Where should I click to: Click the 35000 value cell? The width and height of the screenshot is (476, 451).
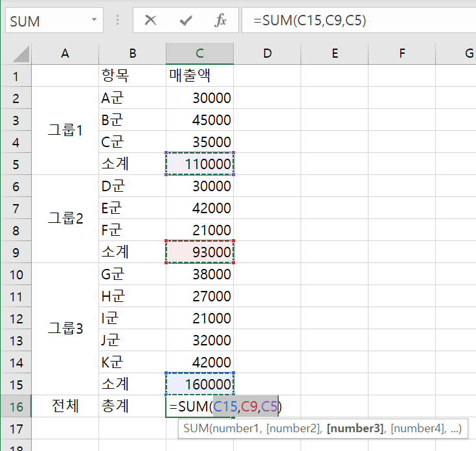(199, 142)
